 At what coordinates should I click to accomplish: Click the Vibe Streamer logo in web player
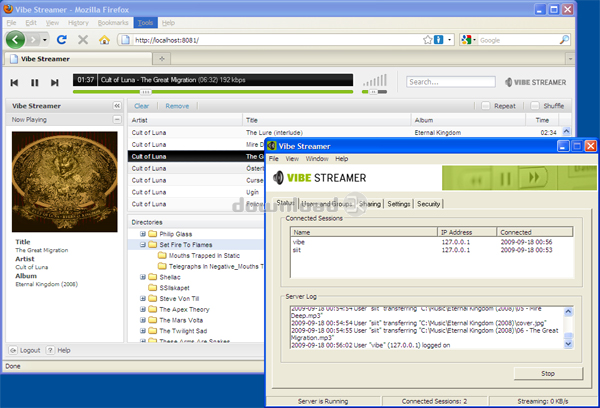535,82
